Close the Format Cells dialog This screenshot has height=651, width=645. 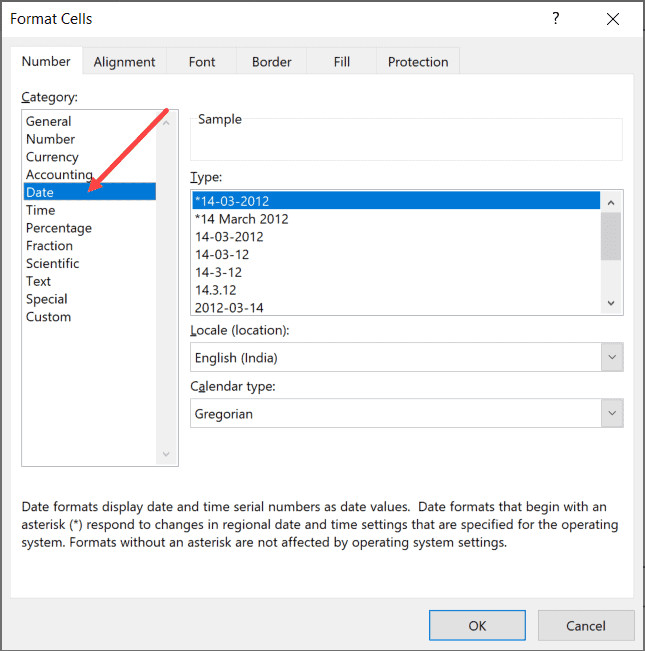click(x=610, y=19)
